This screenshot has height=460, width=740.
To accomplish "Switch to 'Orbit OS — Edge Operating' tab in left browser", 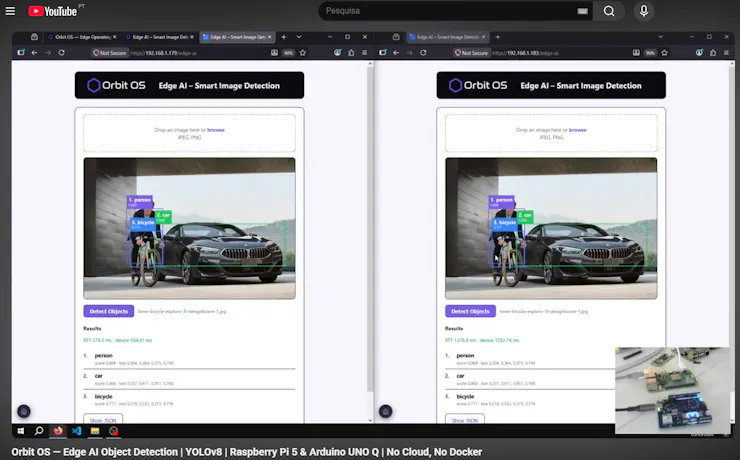I will pos(83,37).
